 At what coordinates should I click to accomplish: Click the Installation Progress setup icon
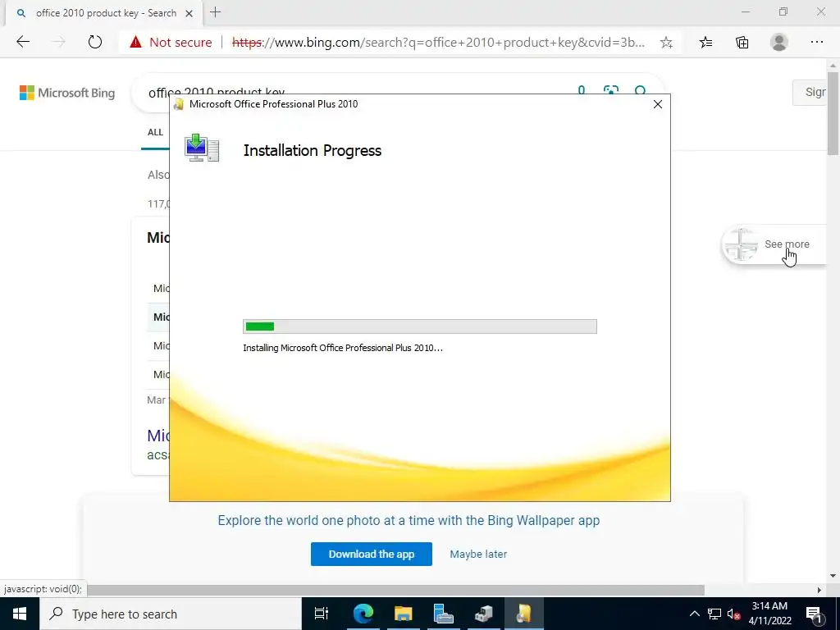(202, 148)
